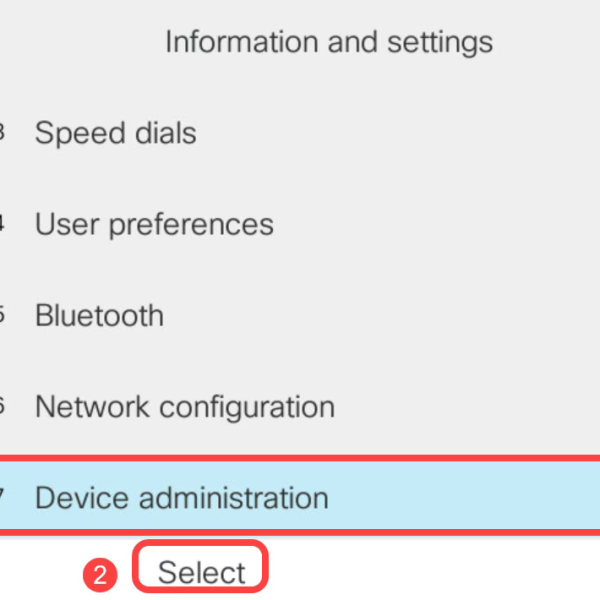Click the red number 2 step badge
600x600 pixels.
[99, 574]
